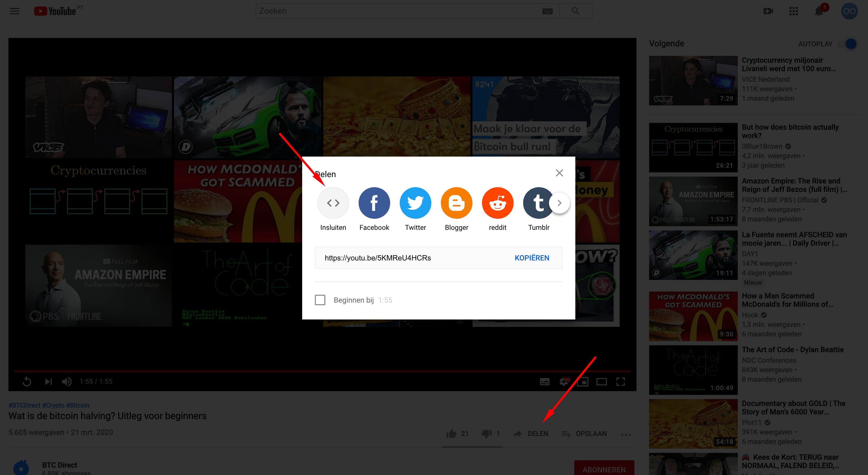The height and width of the screenshot is (475, 868).
Task: Enable miniplayer mode
Action: coord(583,381)
